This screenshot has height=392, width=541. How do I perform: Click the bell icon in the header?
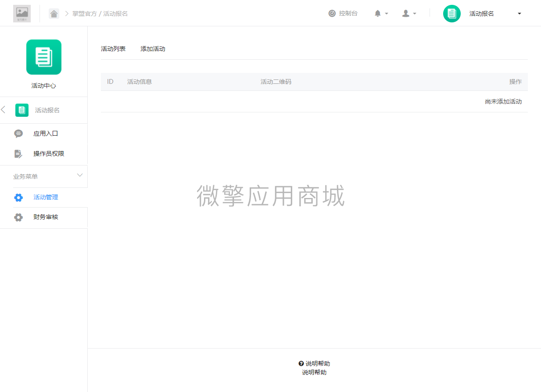[378, 14]
